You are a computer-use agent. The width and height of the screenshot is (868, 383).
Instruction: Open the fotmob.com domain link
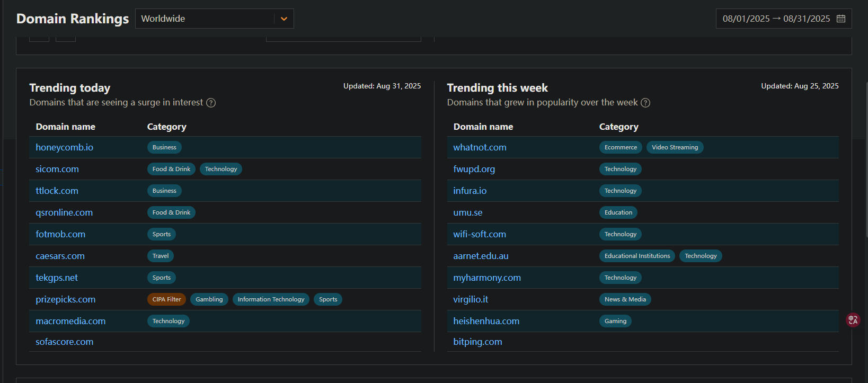point(60,234)
